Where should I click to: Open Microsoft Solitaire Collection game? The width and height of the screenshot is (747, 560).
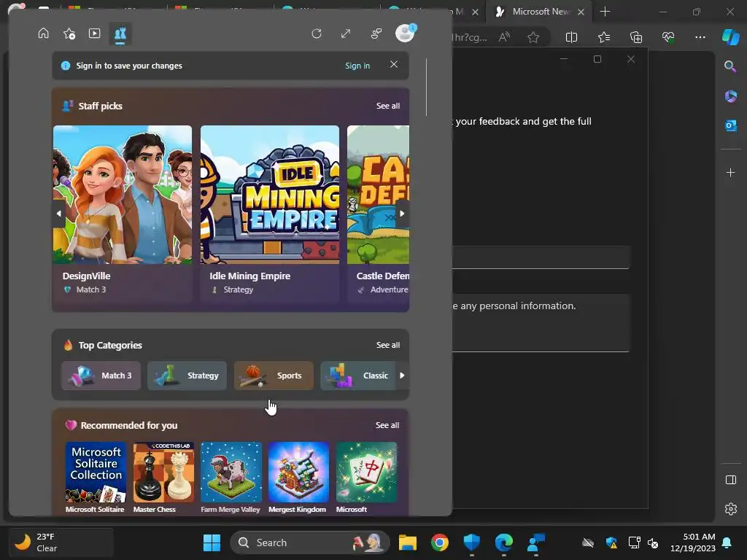click(96, 477)
